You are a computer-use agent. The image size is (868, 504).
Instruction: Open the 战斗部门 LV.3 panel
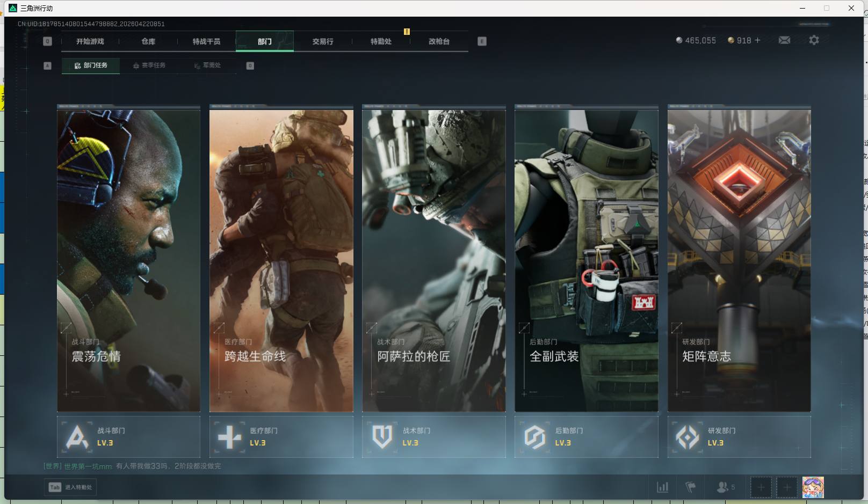[x=128, y=437]
